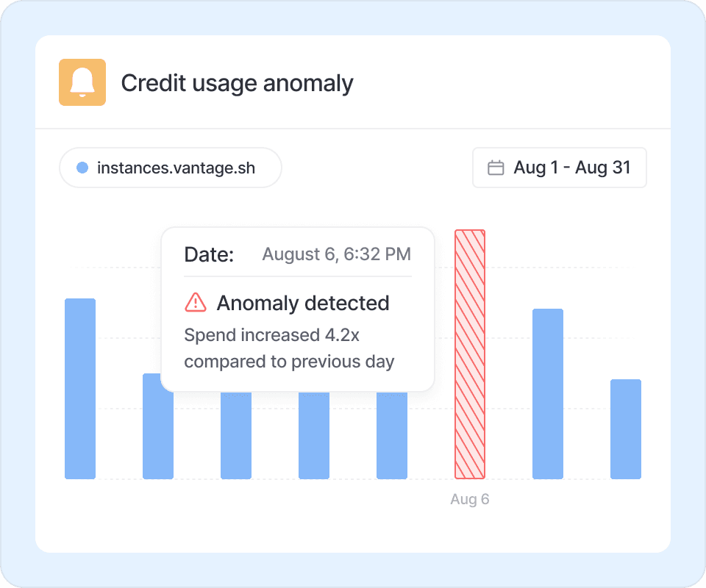
Task: Click the "Date:" label in the tooltip
Action: tap(209, 254)
